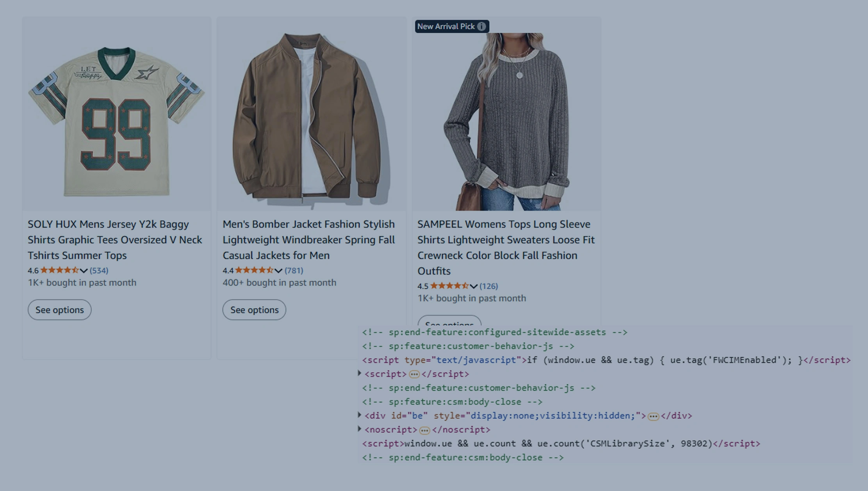Screen dimensions: 868x491
Task: Click the New Arrival Pick info icon
Action: (481, 27)
